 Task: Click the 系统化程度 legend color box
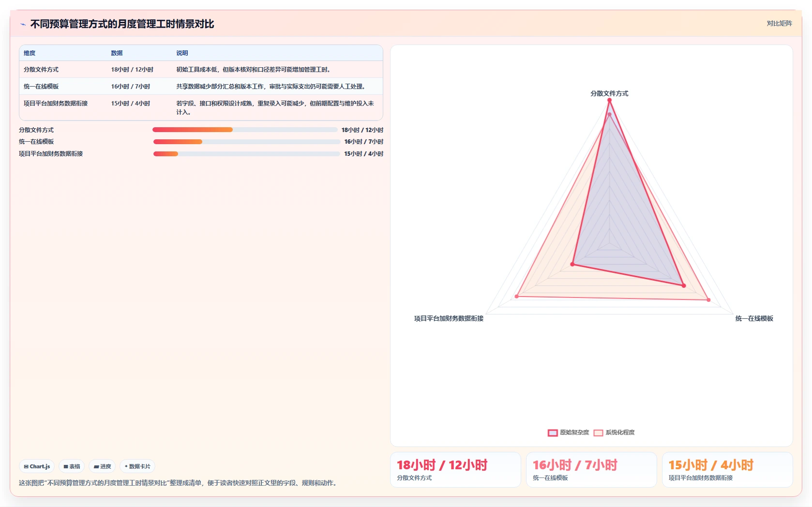[599, 433]
